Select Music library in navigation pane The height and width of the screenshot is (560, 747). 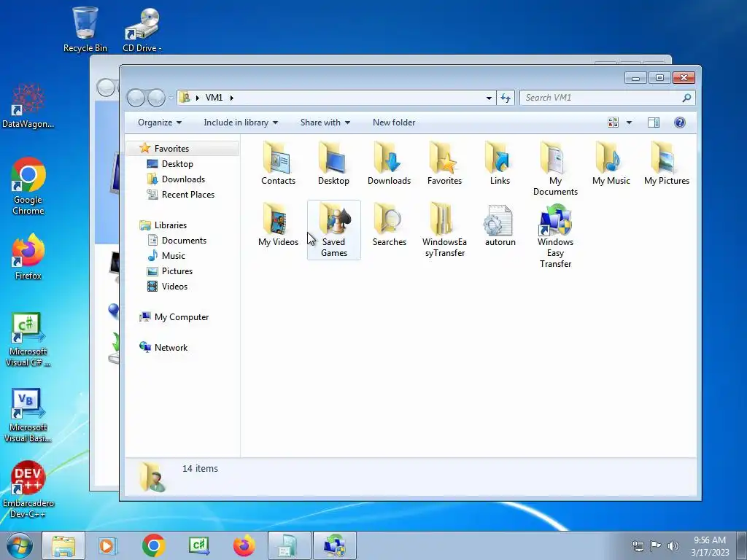pyautogui.click(x=173, y=256)
